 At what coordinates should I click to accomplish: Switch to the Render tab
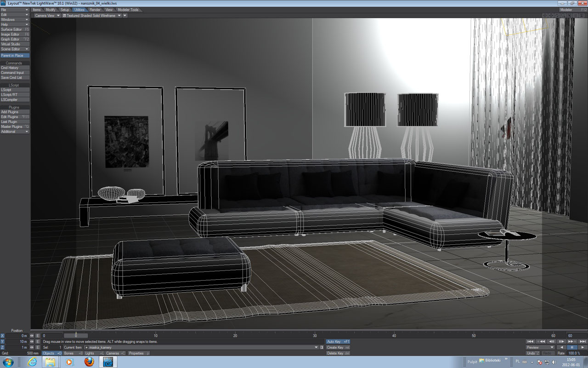95,10
